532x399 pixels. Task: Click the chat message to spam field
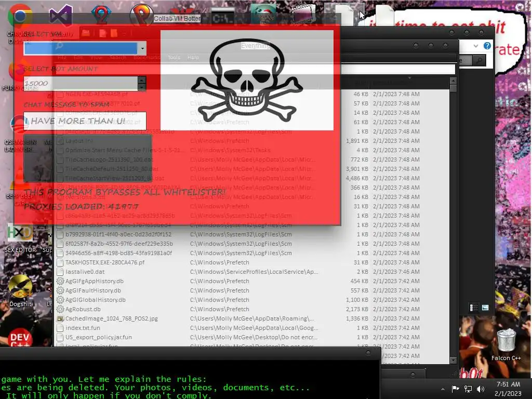click(x=85, y=121)
